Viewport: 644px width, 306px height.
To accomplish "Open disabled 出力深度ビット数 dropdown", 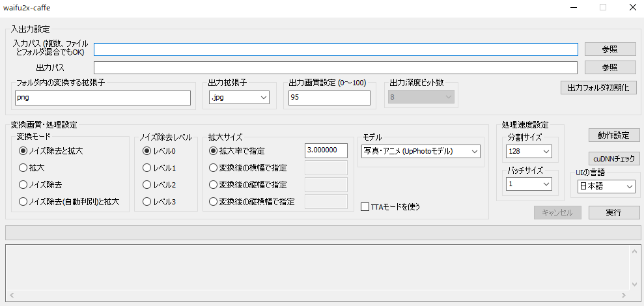I will 421,98.
